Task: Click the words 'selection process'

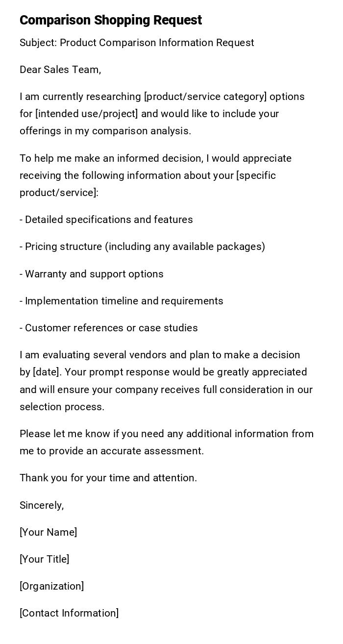Action: pyautogui.click(x=62, y=407)
